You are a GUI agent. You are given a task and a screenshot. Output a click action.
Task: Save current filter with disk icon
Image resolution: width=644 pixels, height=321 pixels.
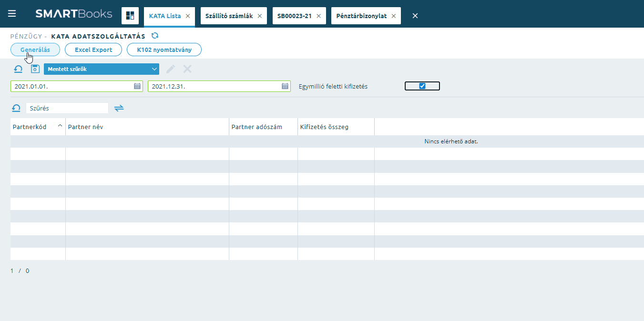point(35,69)
